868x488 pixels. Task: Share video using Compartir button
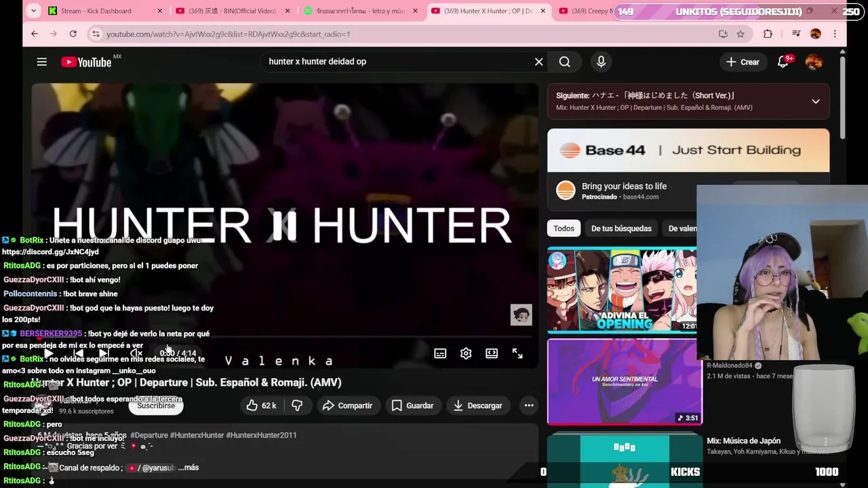pos(348,405)
